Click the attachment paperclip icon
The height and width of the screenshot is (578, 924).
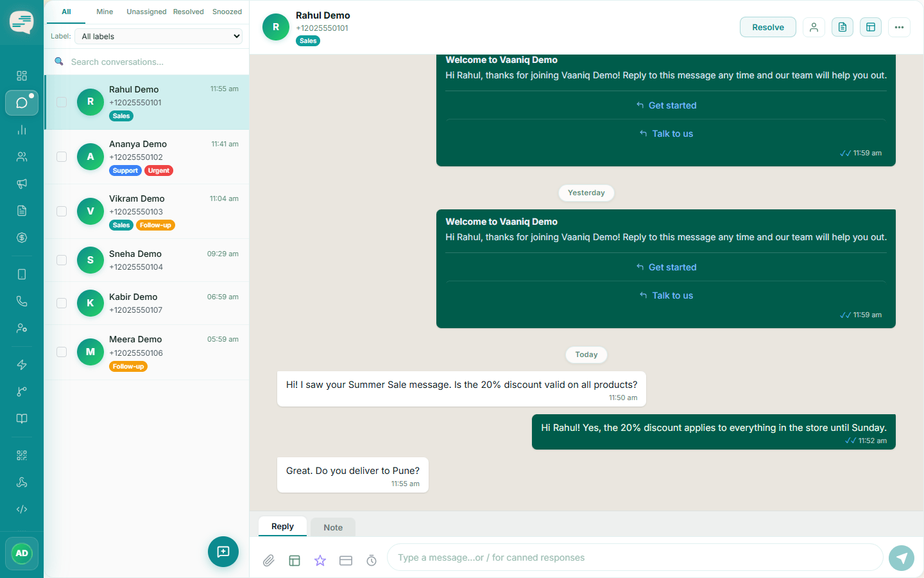click(269, 561)
